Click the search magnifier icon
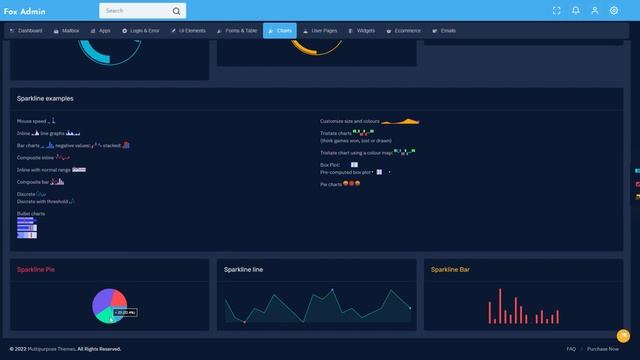This screenshot has height=360, width=640. coord(176,11)
